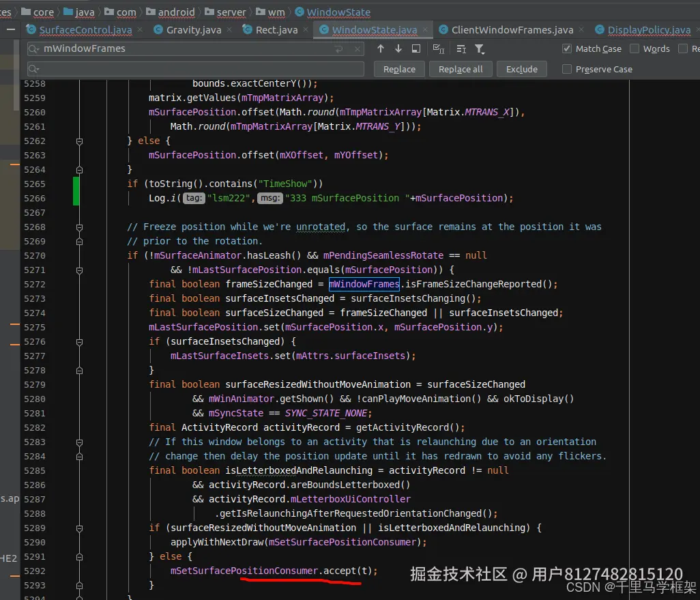Jump to next search occurrence arrow
This screenshot has height=600, width=700.
pyautogui.click(x=398, y=48)
